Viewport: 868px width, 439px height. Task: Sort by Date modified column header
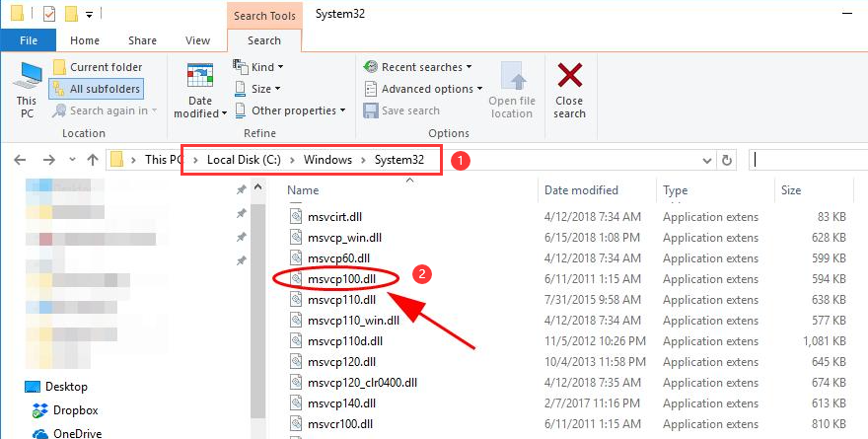pos(581,189)
